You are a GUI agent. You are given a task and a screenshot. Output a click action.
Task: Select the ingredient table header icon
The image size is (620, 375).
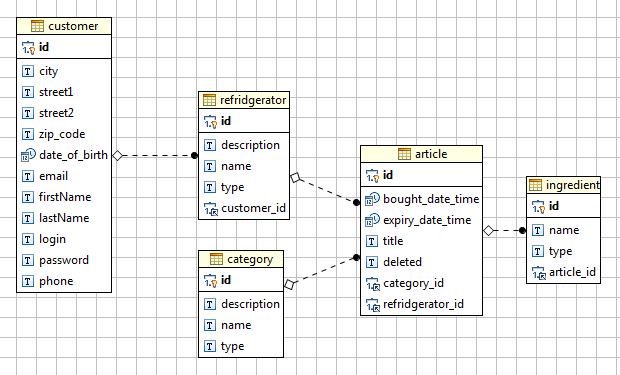(535, 185)
